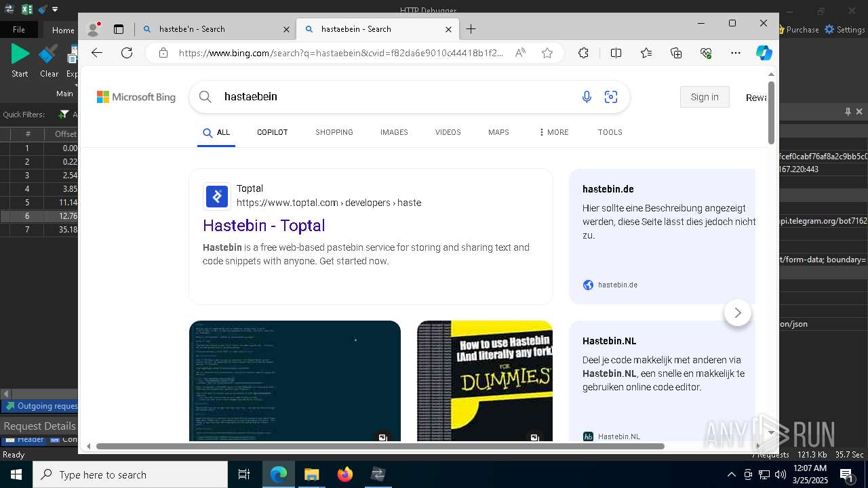Go back to the previous browser page

click(97, 53)
